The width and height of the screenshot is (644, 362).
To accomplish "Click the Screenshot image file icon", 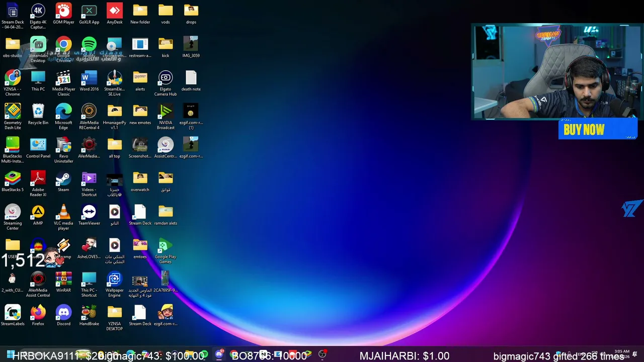I will pyautogui.click(x=140, y=148).
